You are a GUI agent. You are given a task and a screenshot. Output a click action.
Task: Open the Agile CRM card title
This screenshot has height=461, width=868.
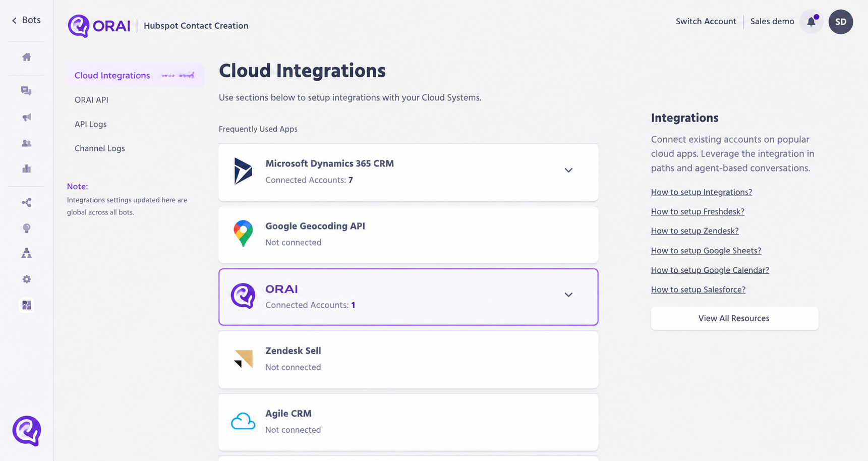pos(288,413)
